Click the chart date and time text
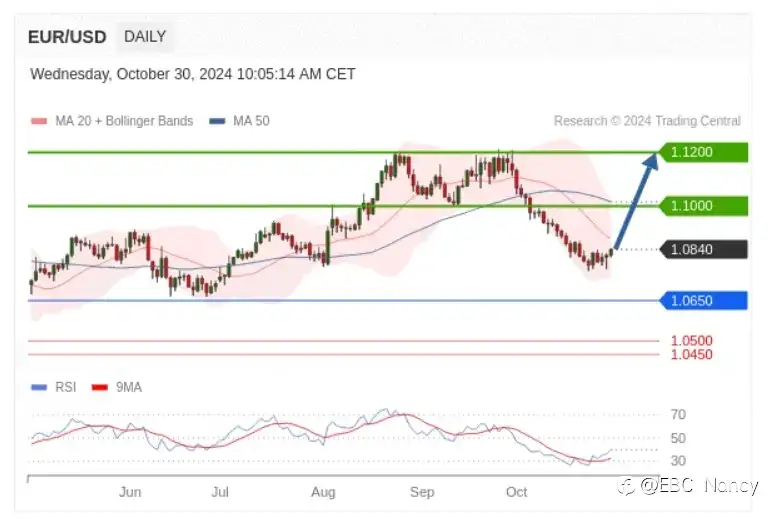Viewport: 768px width, 519px height. (193, 74)
